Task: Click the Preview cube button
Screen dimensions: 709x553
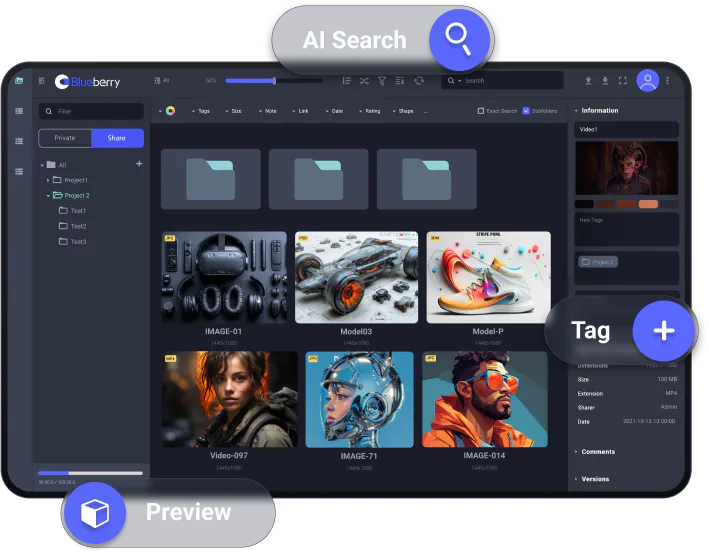Action: [95, 513]
